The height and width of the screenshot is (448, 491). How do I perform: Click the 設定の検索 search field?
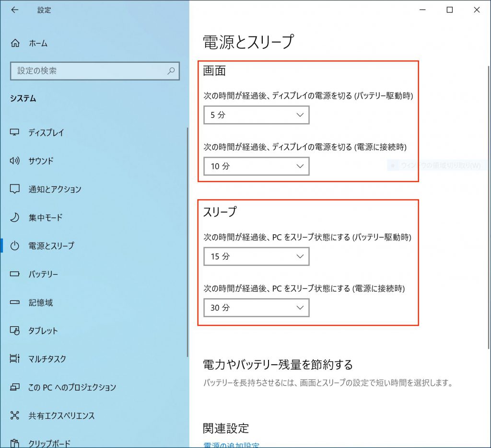89,71
